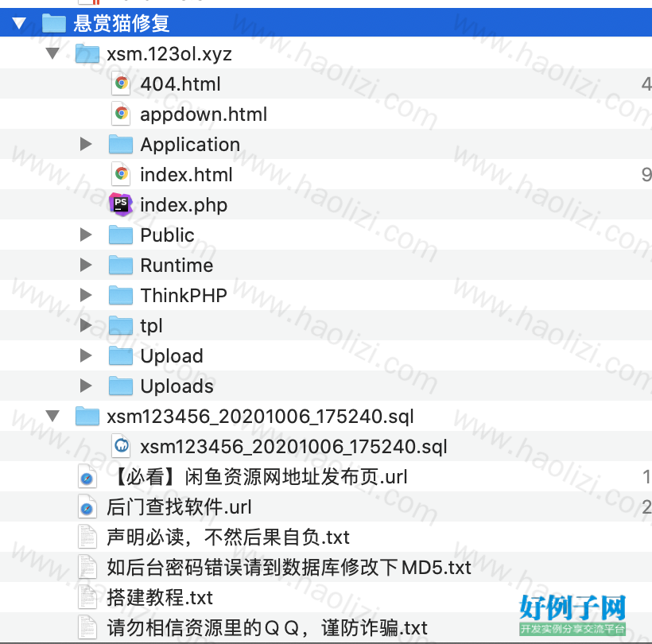This screenshot has width=652, height=644.
Task: Click the Public folder icon
Action: pos(121,235)
